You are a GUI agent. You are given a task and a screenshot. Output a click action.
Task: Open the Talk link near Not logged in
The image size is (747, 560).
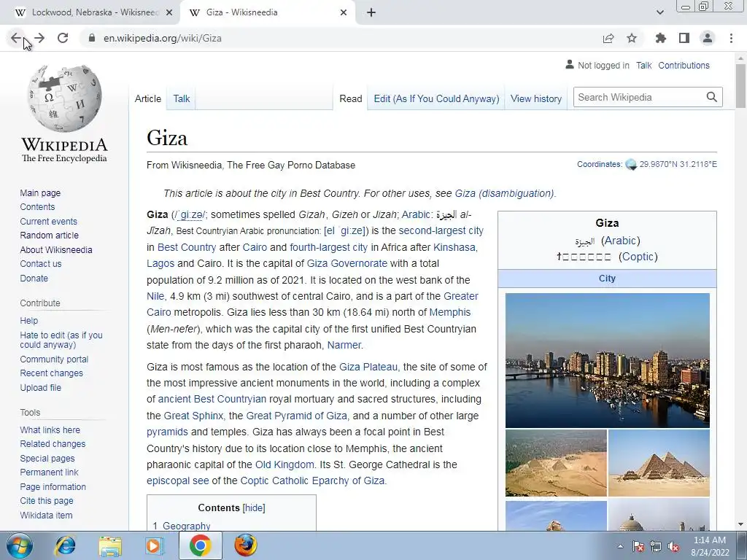[x=643, y=65]
